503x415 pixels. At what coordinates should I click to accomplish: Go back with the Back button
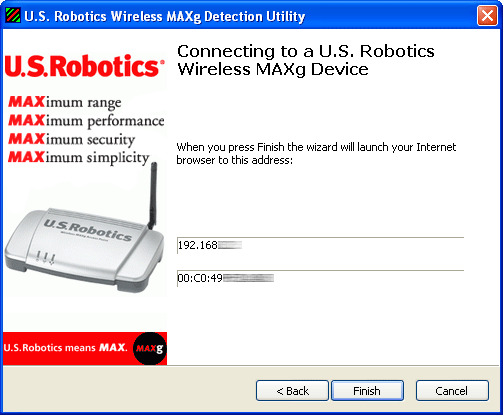coord(292,390)
